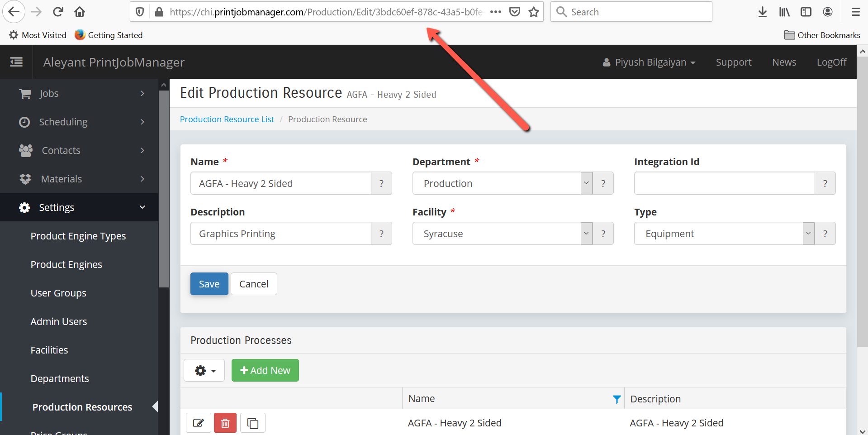Sort by the Description column header
The height and width of the screenshot is (435, 868).
(x=655, y=399)
